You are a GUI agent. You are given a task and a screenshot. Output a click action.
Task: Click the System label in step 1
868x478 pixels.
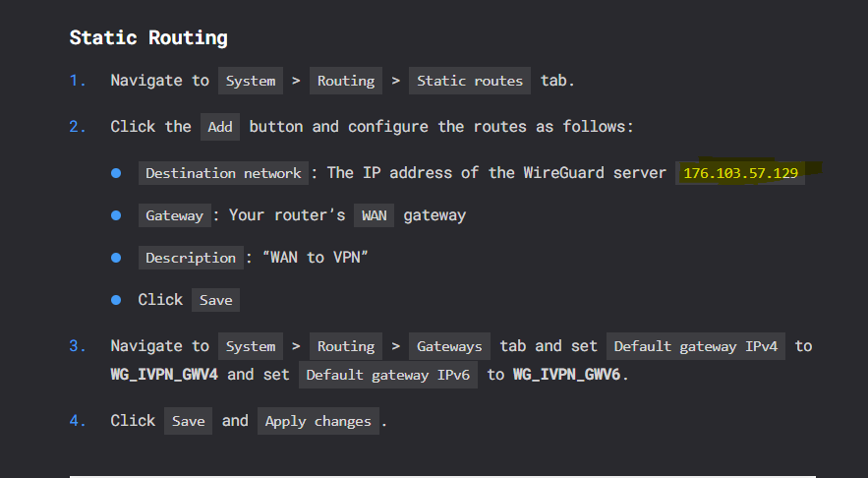251,81
